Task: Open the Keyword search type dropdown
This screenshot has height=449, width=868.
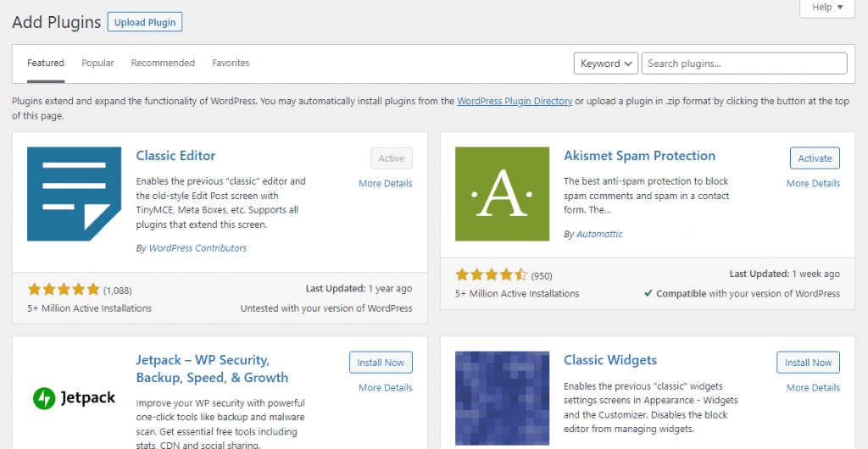Action: click(606, 64)
